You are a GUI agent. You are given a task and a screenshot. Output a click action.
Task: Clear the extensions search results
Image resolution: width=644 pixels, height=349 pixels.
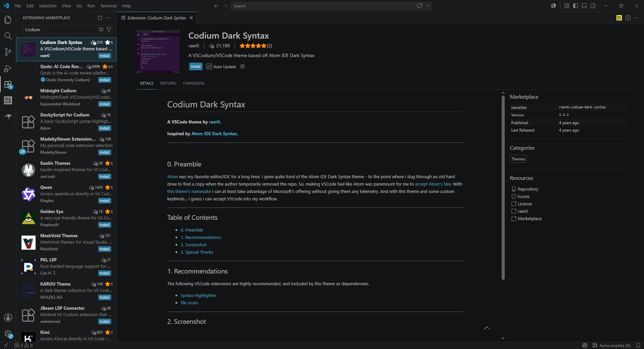101,30
